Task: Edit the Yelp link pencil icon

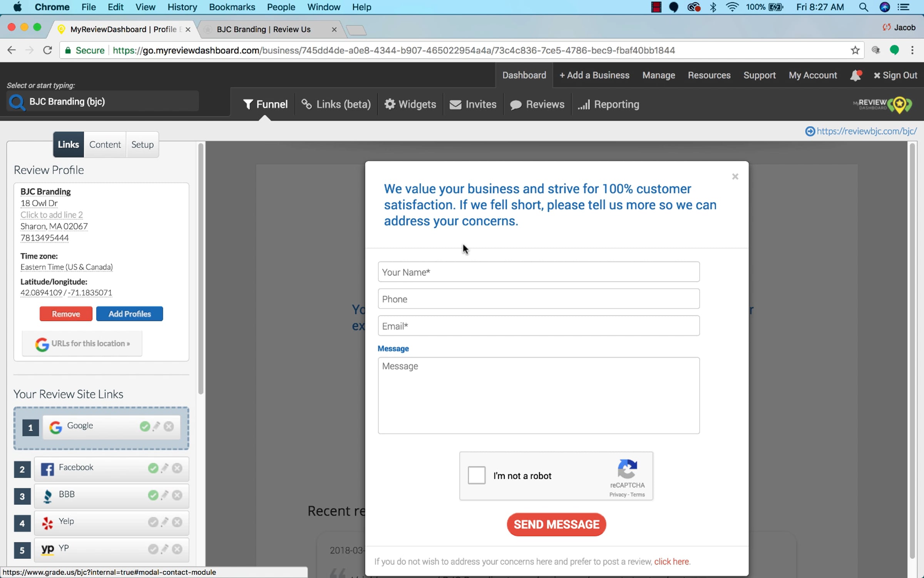Action: [x=165, y=522]
